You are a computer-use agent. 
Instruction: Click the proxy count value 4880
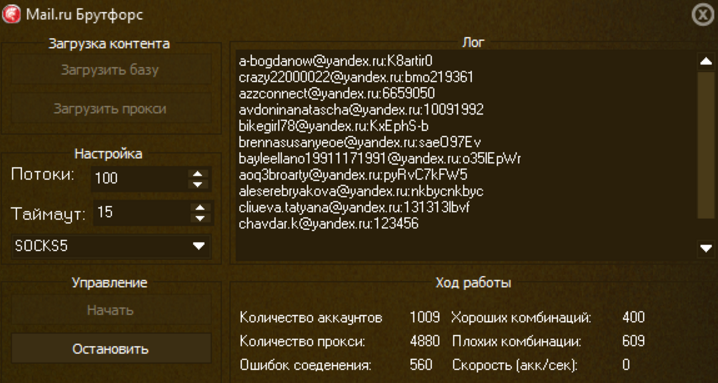[x=424, y=341]
